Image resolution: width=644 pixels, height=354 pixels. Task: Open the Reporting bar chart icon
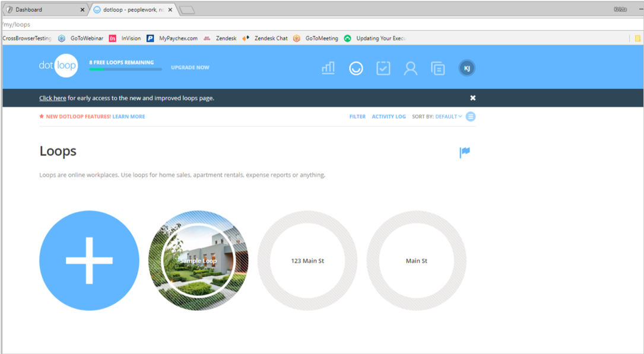(328, 68)
